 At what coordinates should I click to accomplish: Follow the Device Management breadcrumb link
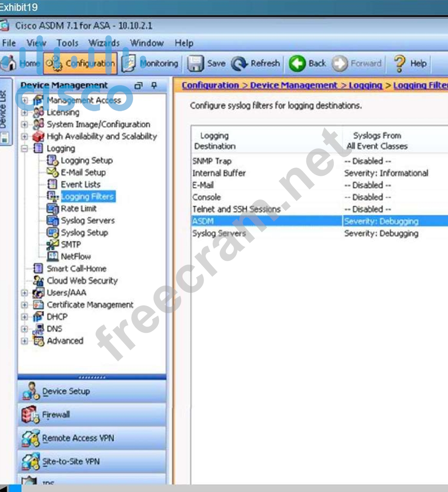click(x=293, y=85)
